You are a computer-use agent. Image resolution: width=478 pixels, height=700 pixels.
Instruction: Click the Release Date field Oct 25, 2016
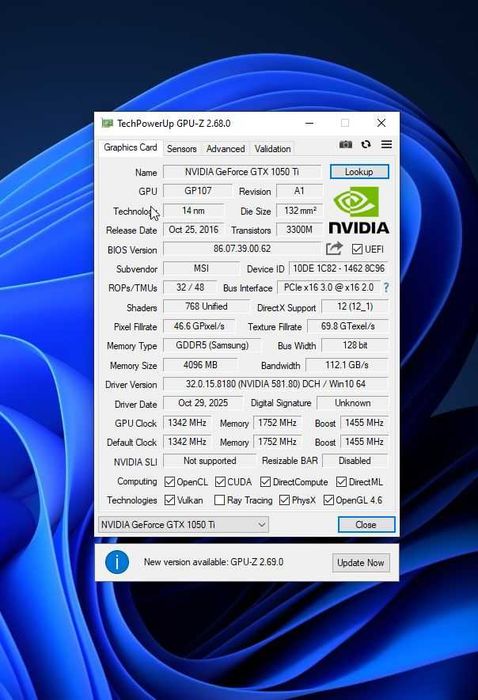tap(193, 230)
